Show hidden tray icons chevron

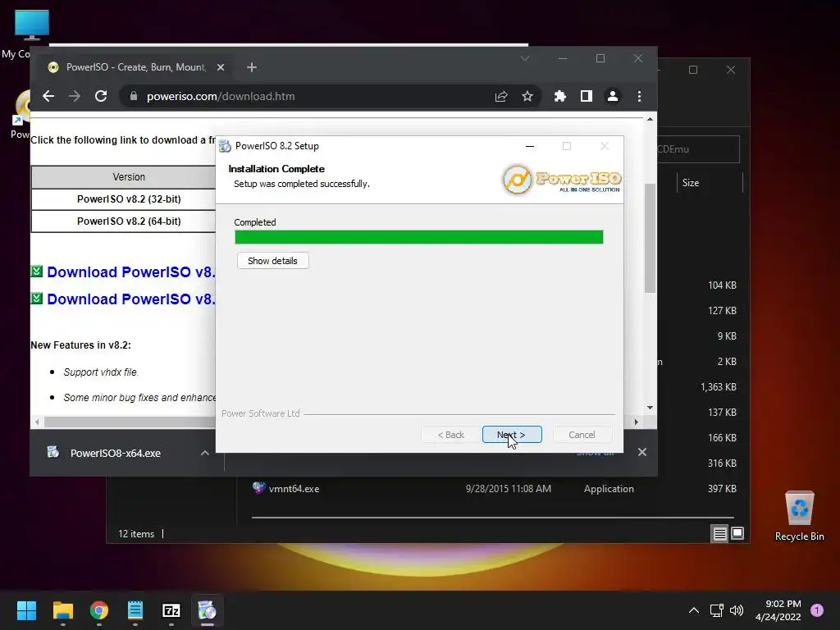pyautogui.click(x=694, y=610)
